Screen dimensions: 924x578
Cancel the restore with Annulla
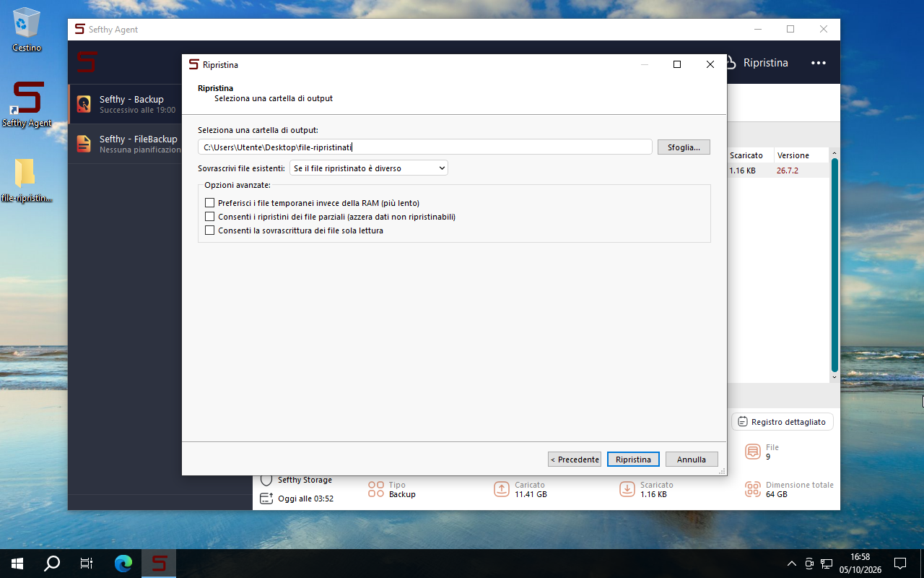(x=692, y=460)
